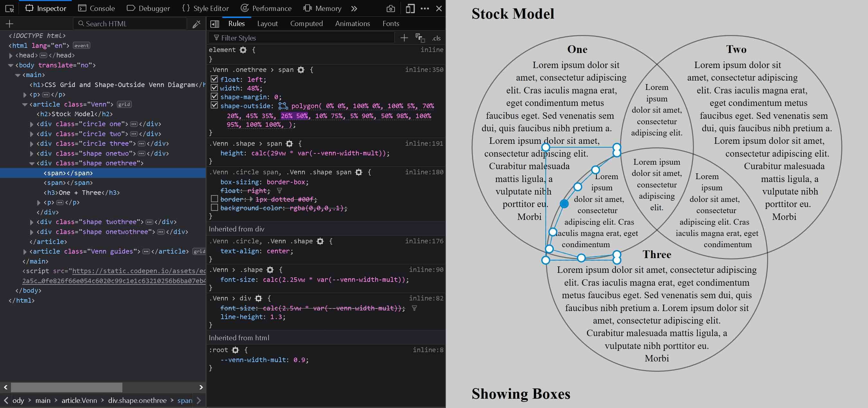Open the Memory tab
This screenshot has width=868, height=408.
[x=323, y=8]
